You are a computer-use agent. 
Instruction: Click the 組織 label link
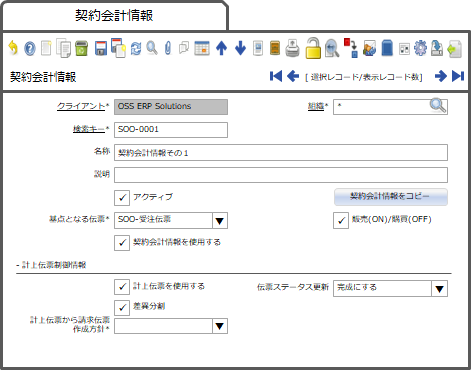point(317,106)
